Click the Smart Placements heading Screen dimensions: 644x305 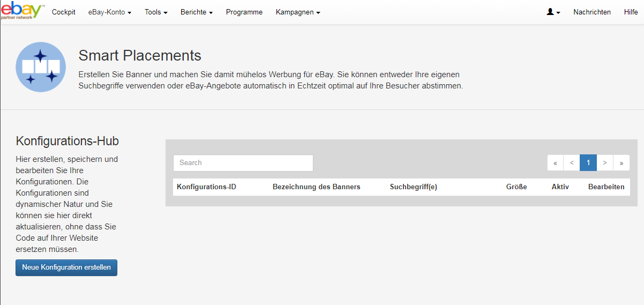140,55
